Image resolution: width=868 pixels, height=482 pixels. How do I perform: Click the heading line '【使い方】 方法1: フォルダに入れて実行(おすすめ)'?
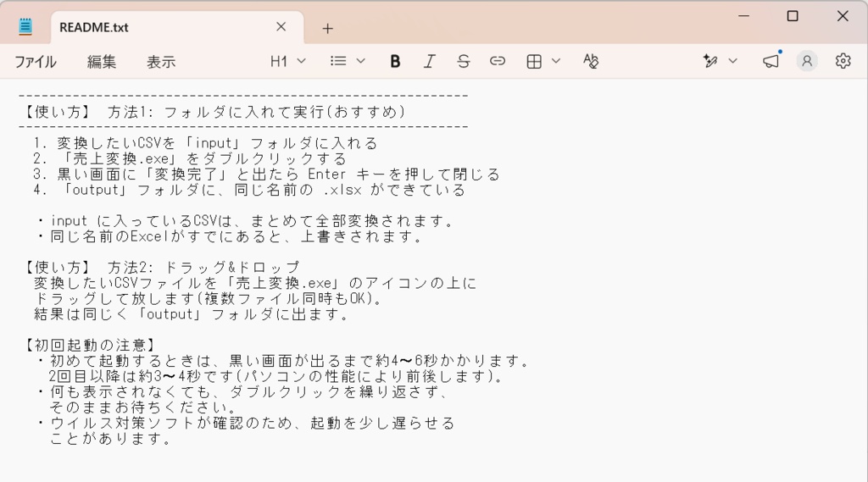tap(213, 112)
